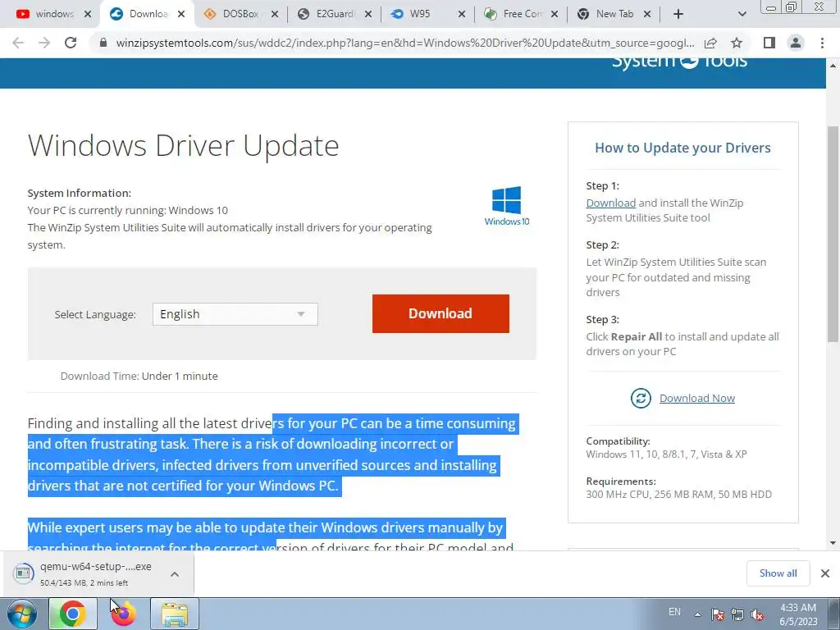Click the Download link in Step 1
The image size is (840, 630).
pyautogui.click(x=610, y=203)
